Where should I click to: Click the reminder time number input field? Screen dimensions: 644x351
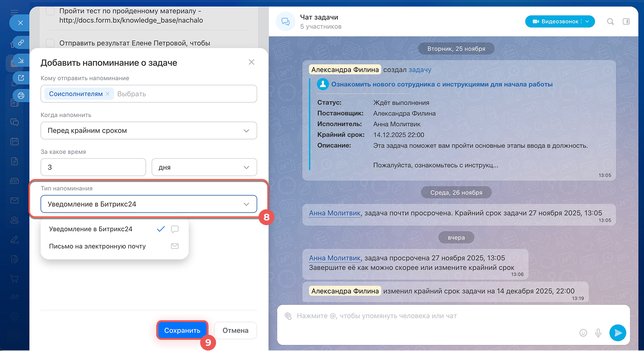[x=93, y=167]
